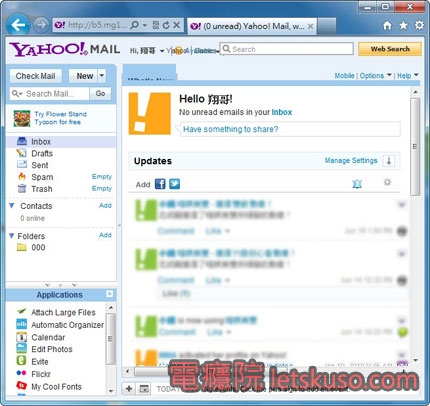Expand the Help dropdown menu

click(x=416, y=75)
